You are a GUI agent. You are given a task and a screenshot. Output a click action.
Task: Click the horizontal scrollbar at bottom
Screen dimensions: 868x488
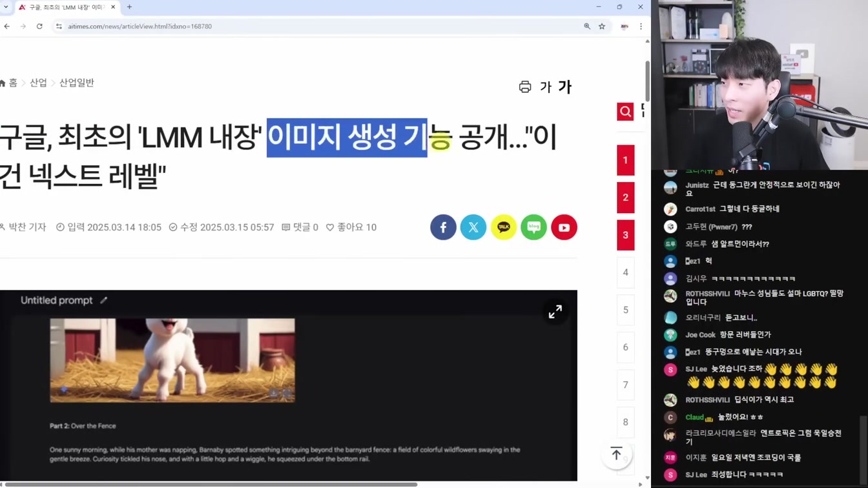coord(211,484)
